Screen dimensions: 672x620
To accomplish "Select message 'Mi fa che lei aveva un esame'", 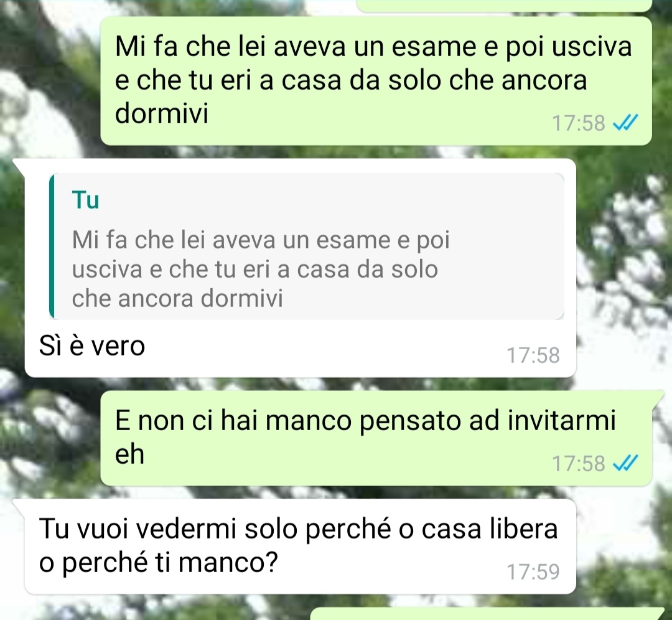I will [x=376, y=80].
